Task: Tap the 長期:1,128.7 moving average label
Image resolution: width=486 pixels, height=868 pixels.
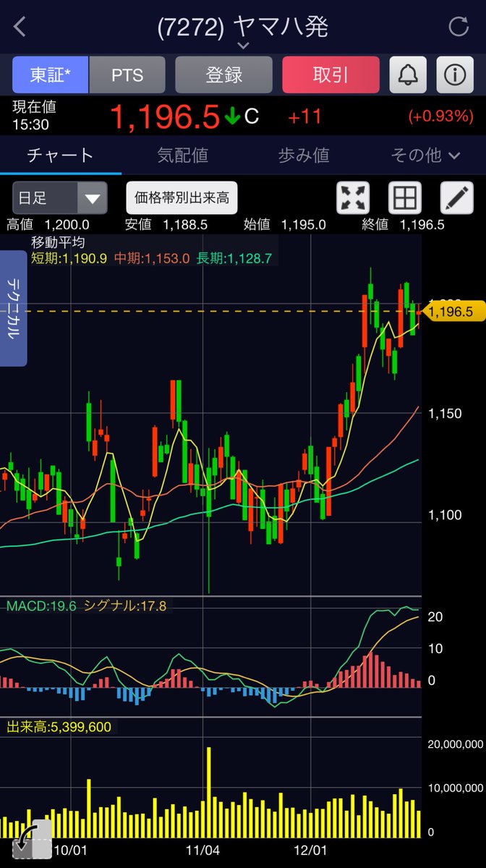Action: [x=234, y=258]
